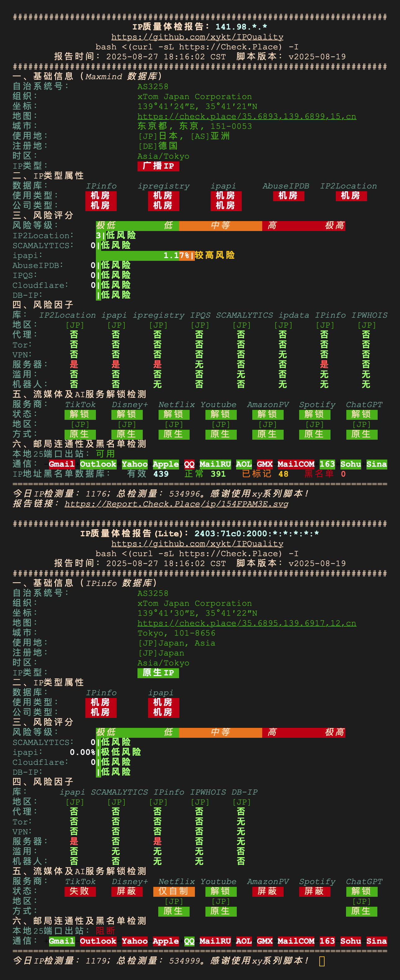Click the red Gmail connectivity badge

(x=61, y=464)
